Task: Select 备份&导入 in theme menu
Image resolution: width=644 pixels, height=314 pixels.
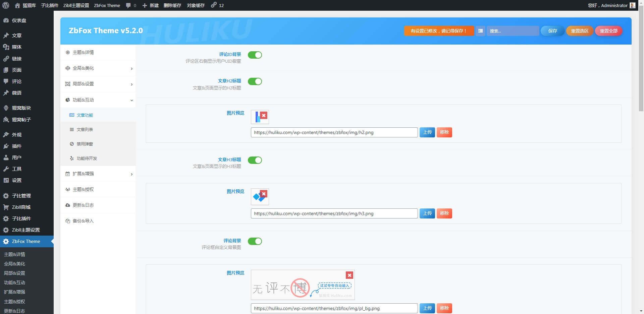Action: (x=83, y=221)
